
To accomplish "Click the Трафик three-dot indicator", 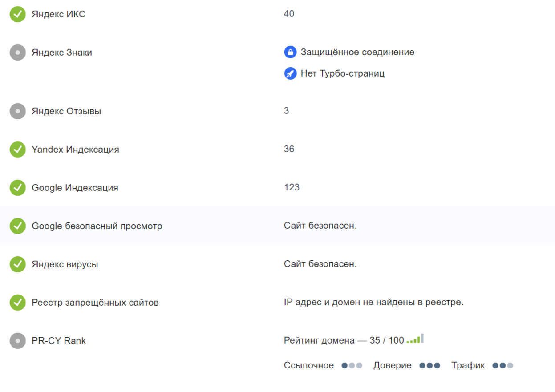I will tap(503, 366).
